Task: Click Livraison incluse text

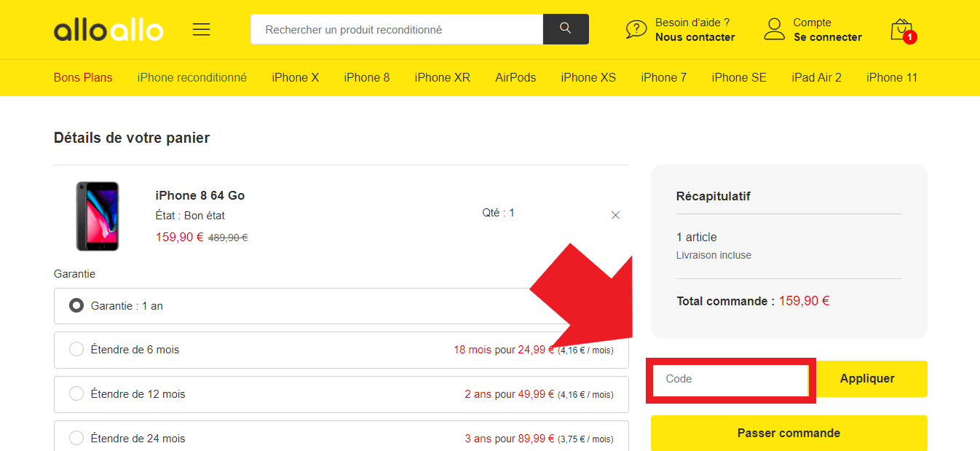Action: (x=714, y=255)
